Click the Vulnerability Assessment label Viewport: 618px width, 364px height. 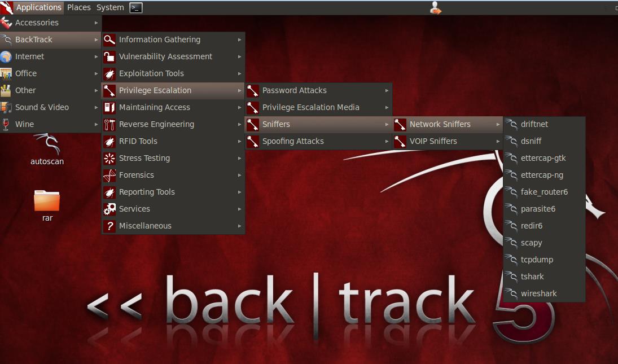[x=165, y=57]
